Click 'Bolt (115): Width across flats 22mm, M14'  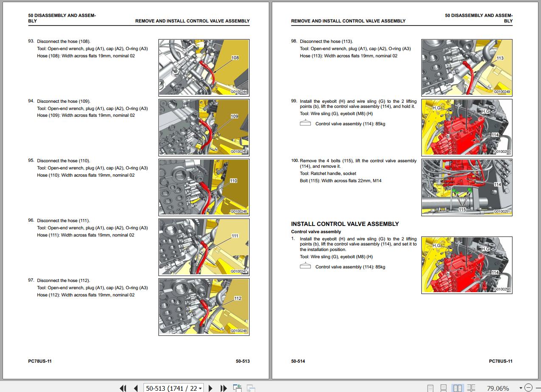(341, 181)
